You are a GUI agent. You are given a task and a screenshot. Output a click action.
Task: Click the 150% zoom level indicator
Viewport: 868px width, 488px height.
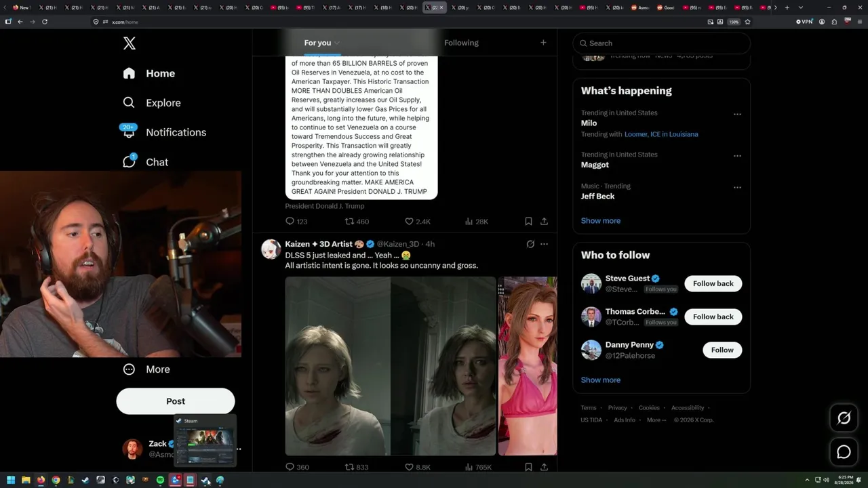734,22
